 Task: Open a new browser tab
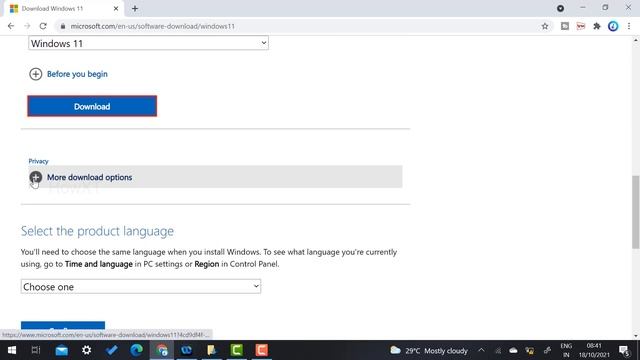click(135, 8)
